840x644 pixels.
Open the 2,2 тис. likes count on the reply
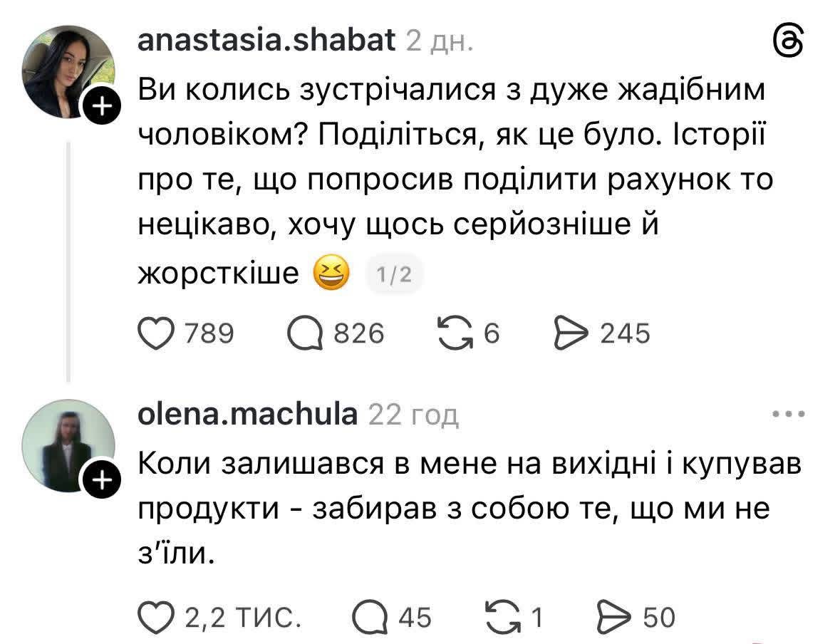point(243,618)
